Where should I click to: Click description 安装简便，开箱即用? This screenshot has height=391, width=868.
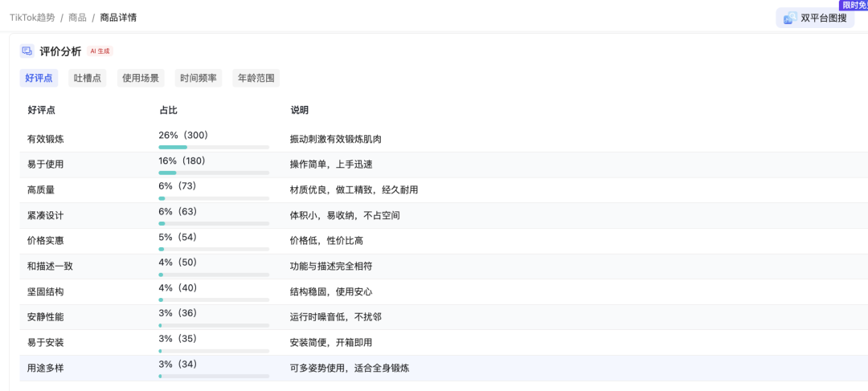[331, 343]
